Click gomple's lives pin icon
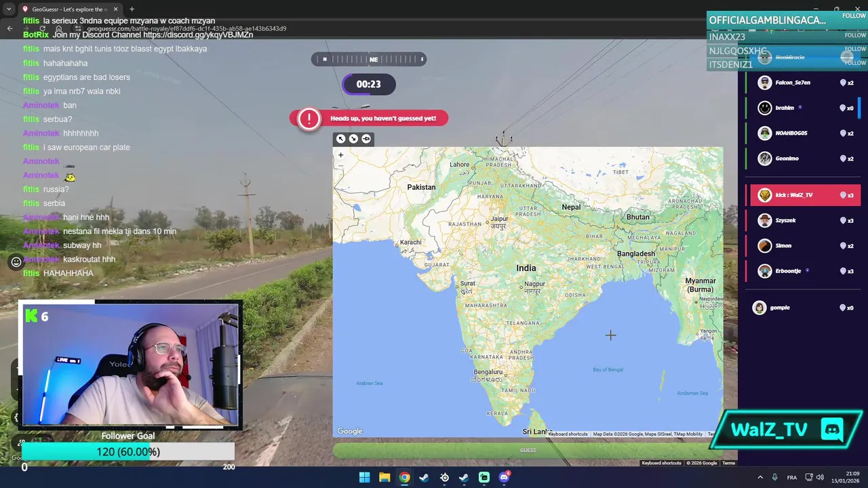The height and width of the screenshot is (488, 868). click(x=843, y=308)
